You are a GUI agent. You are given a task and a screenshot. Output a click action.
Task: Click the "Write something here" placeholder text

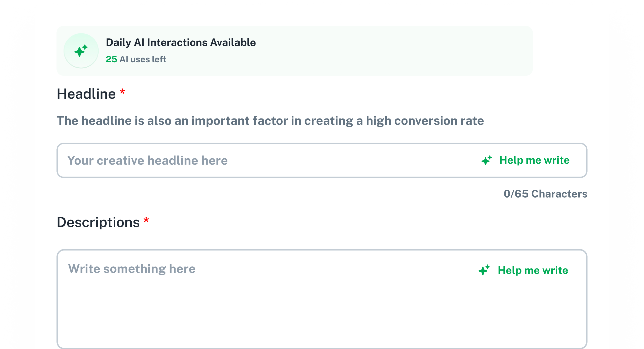click(x=132, y=269)
